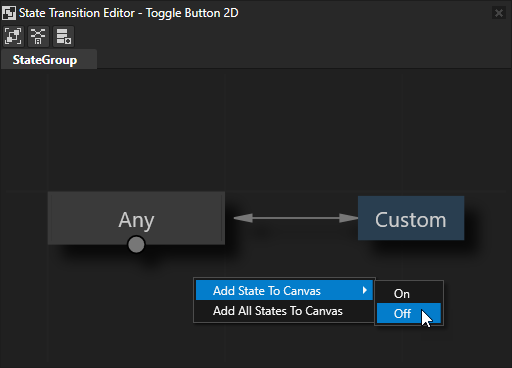Select the transition arrow between Any and Custom
The height and width of the screenshot is (368, 512).
click(x=296, y=218)
